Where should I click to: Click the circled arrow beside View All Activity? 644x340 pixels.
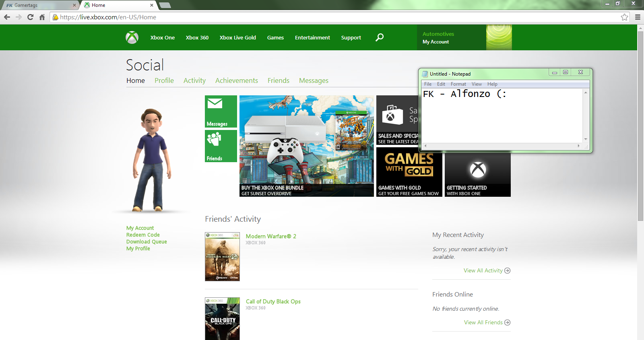point(508,270)
